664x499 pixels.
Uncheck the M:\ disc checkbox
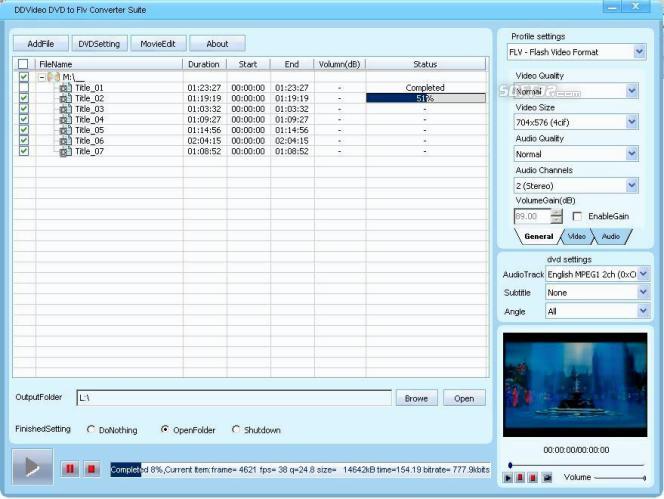24,77
